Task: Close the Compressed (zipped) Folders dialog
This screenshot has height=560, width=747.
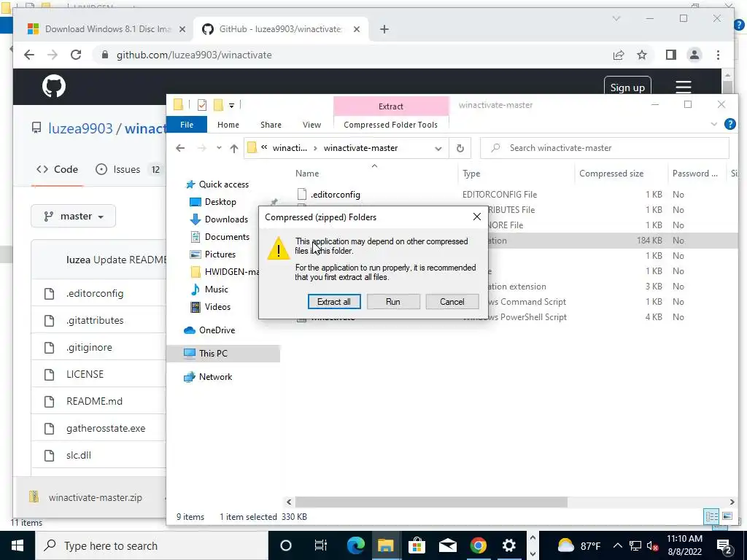Action: point(477,217)
